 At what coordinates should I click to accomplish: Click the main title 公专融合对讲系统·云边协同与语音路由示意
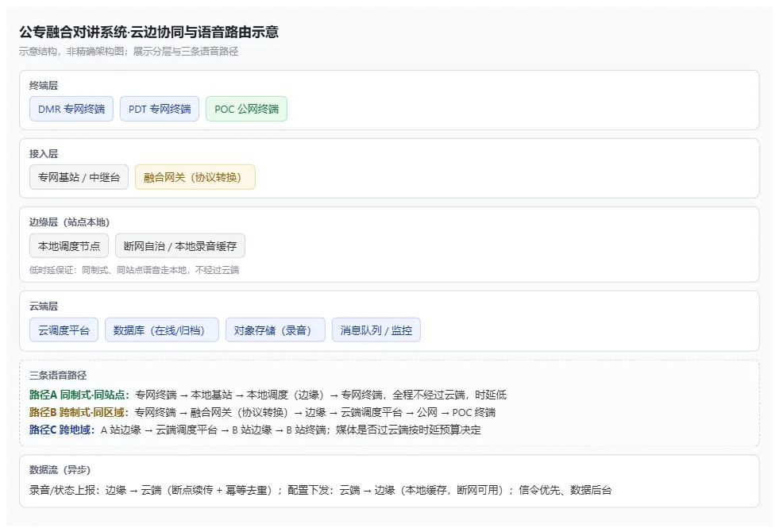coord(149,33)
